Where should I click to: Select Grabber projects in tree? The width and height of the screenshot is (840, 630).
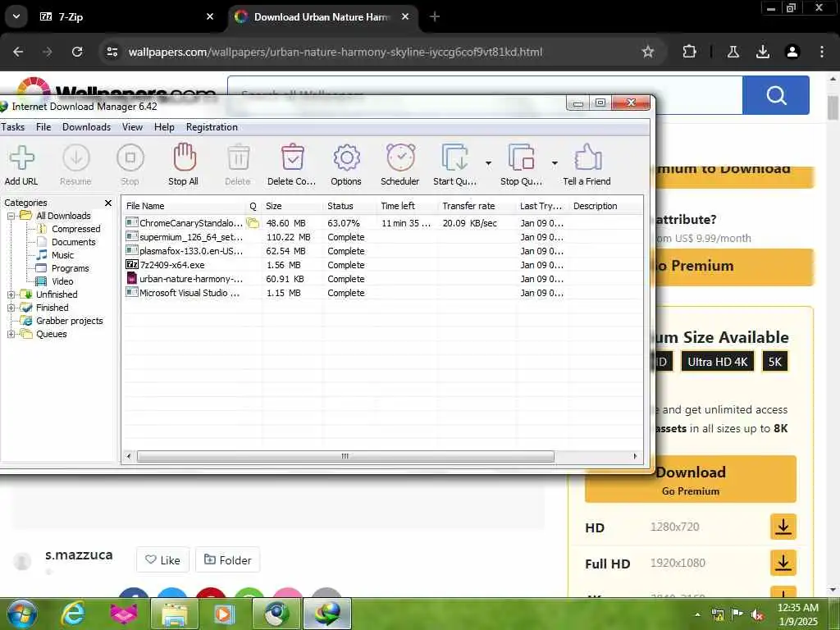pyautogui.click(x=70, y=321)
